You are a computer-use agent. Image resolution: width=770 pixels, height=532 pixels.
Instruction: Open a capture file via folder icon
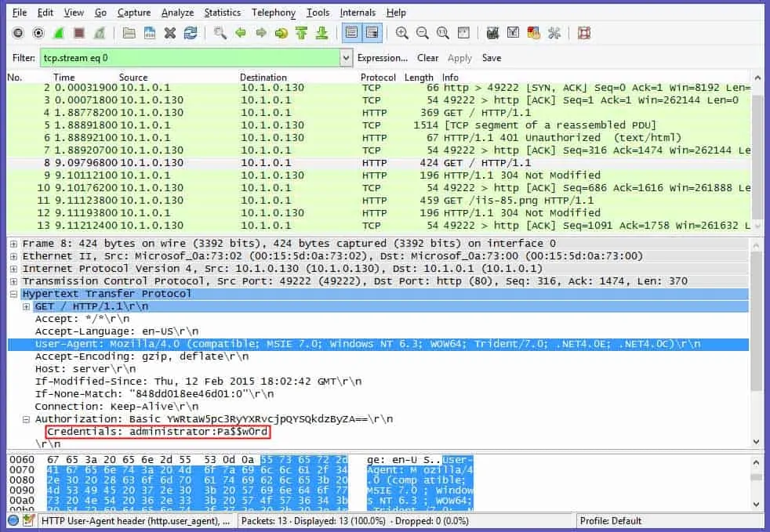coord(129,33)
